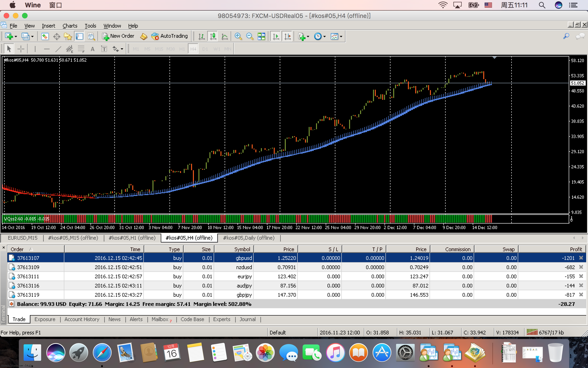Toggle Chart Shift button

point(287,37)
